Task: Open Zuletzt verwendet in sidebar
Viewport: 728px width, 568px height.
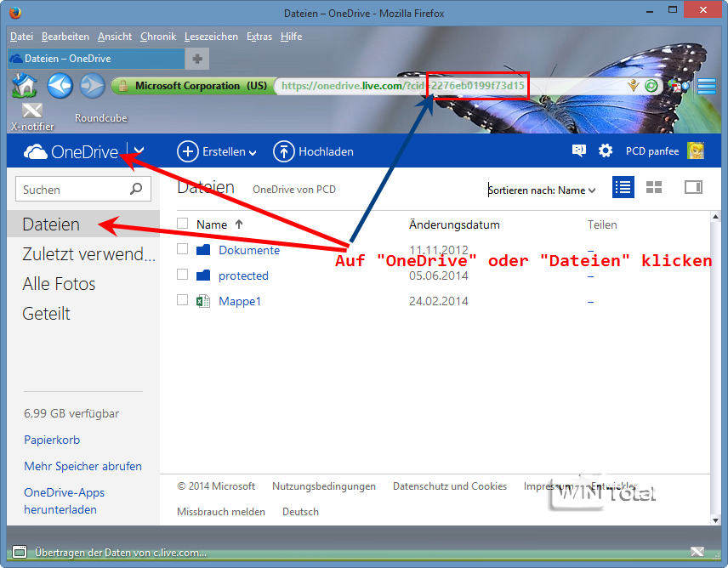Action: pos(88,254)
